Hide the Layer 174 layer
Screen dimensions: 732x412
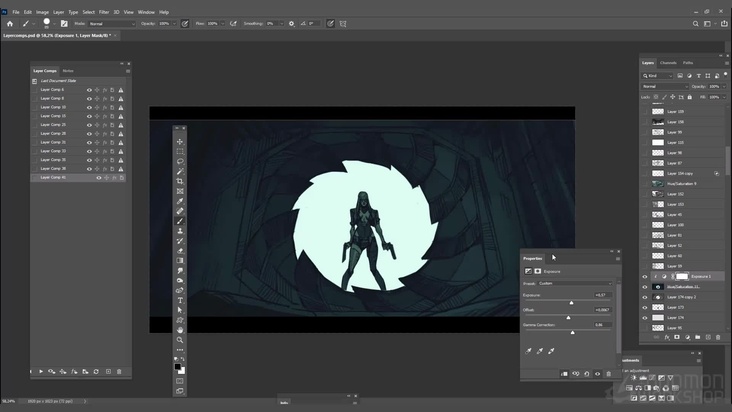coord(645,318)
